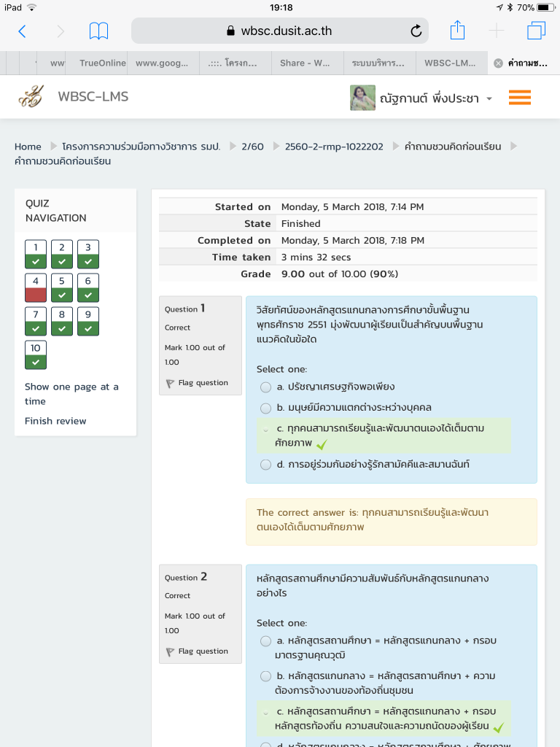Open the Safari tabs overview icon
The height and width of the screenshot is (747, 560).
536,31
